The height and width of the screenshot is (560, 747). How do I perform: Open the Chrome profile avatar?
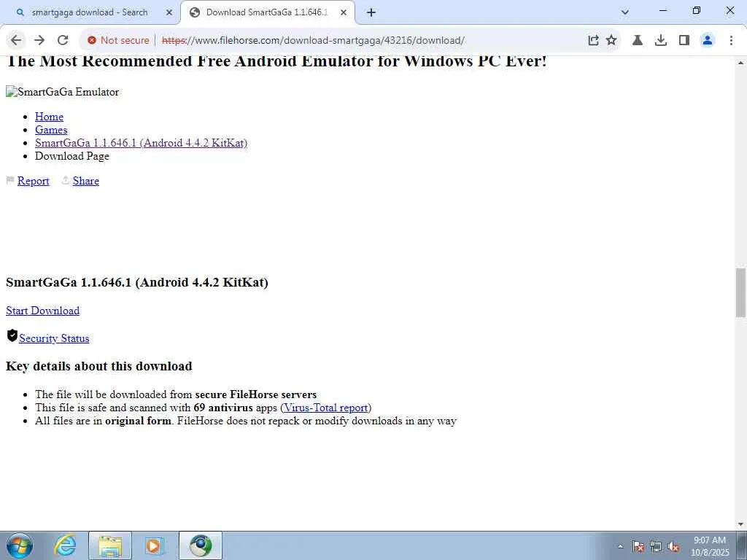coord(708,41)
